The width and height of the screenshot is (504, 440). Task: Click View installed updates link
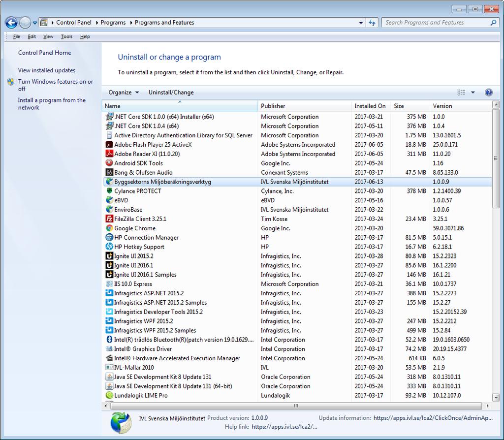(47, 70)
